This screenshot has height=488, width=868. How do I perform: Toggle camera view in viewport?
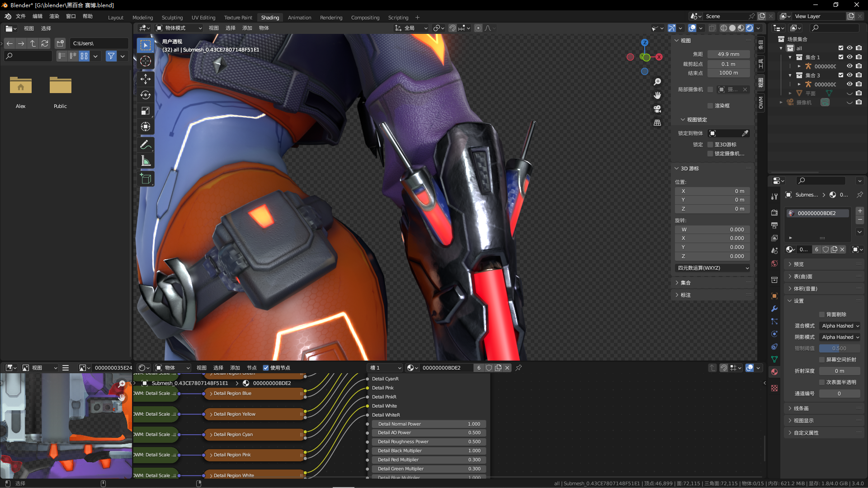(657, 109)
